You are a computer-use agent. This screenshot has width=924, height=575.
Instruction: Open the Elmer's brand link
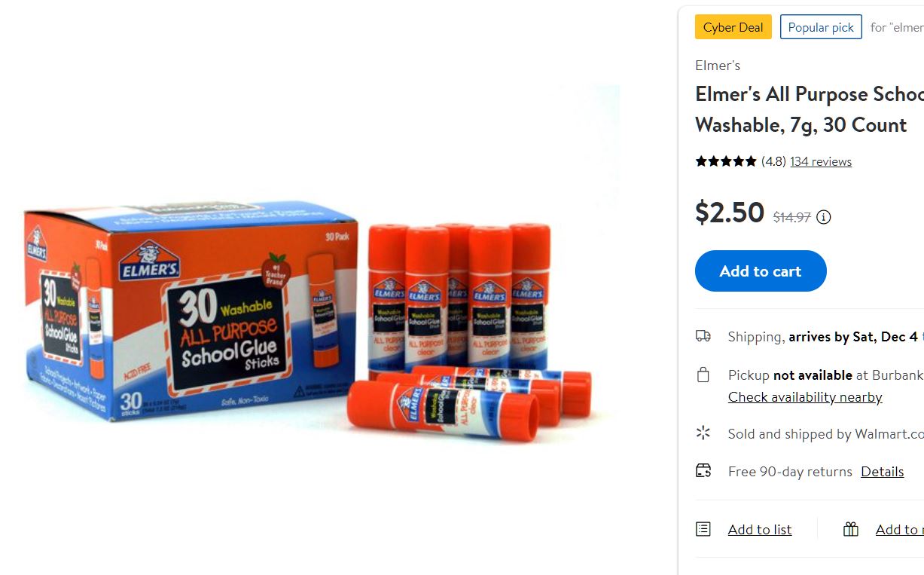pyautogui.click(x=718, y=66)
